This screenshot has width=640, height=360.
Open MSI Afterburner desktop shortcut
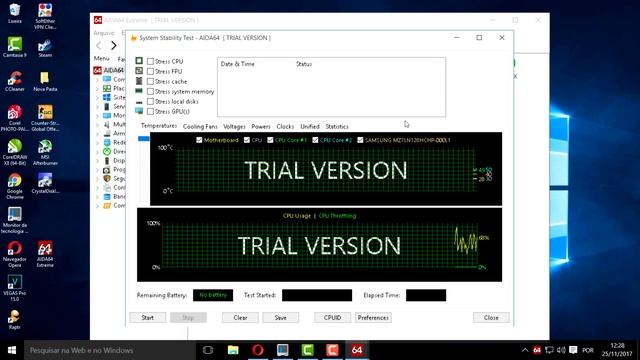point(45,152)
